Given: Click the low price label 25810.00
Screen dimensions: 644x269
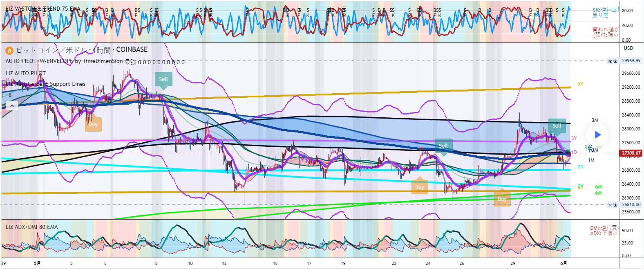Looking at the screenshot, I should point(631,204).
